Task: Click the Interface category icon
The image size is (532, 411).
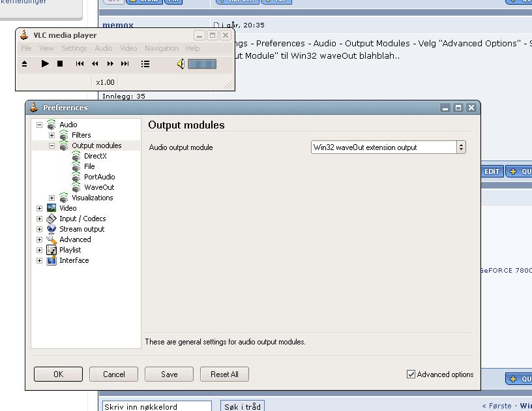Action: [x=52, y=260]
